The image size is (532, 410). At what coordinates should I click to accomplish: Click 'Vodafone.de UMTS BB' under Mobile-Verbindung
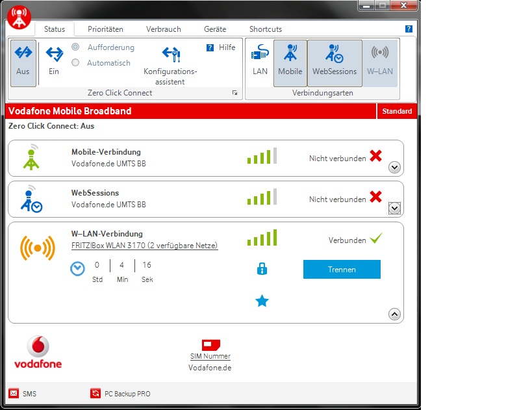click(108, 164)
